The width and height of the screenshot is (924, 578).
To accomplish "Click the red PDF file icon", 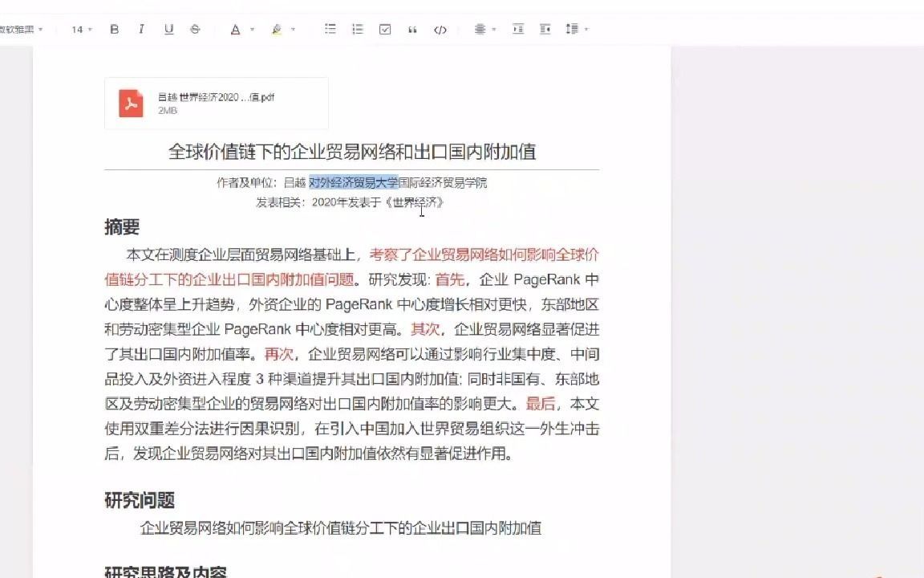I will click(x=131, y=104).
